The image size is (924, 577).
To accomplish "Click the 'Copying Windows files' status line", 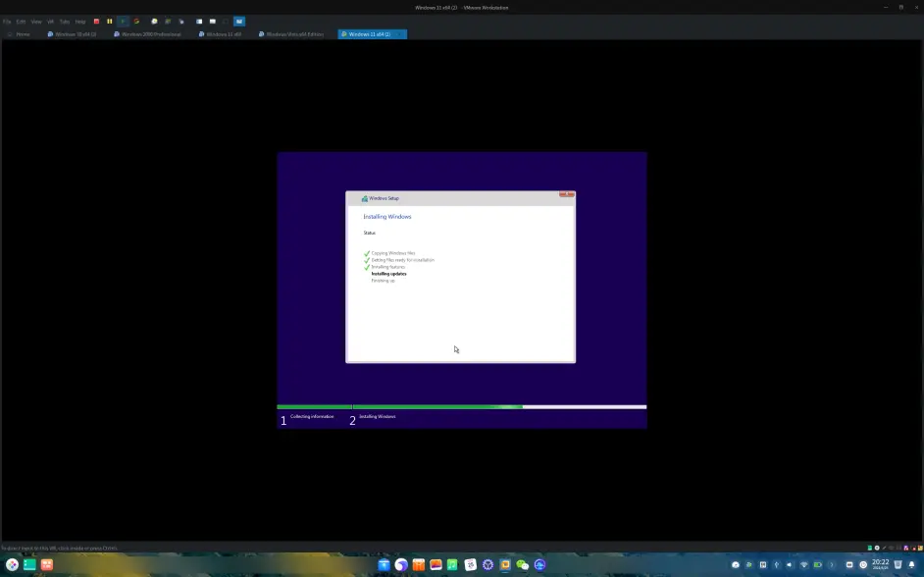I will pos(393,253).
